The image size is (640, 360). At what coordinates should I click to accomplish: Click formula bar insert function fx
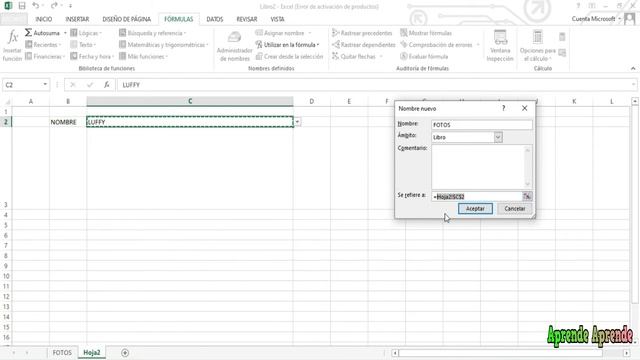[107, 84]
